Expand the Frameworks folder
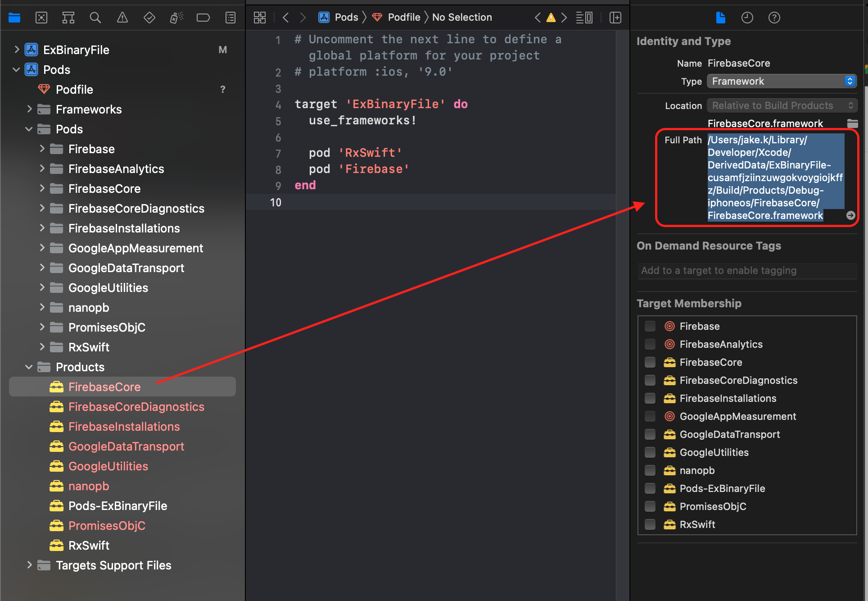The height and width of the screenshot is (601, 868). point(29,109)
